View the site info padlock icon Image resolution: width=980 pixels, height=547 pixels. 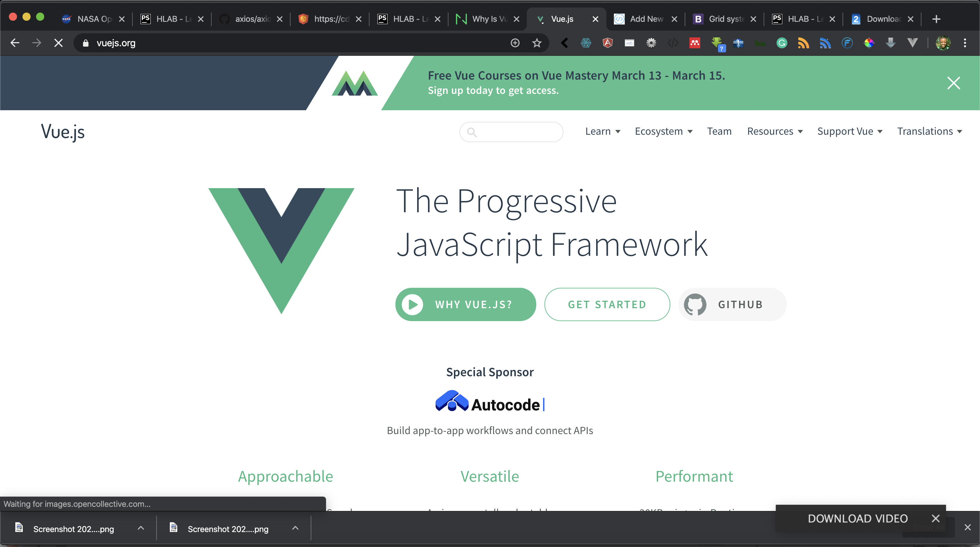click(86, 43)
